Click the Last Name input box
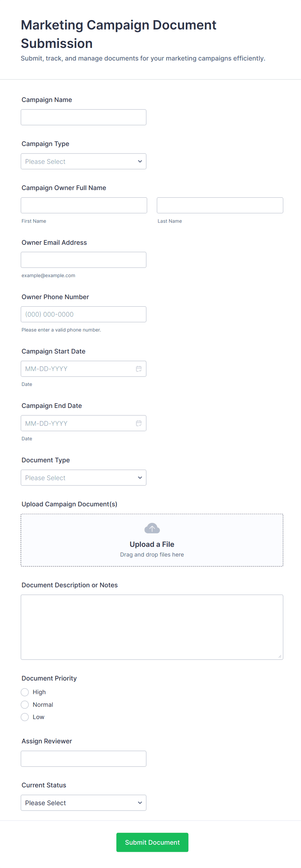Viewport: 301px width, 868px height. [220, 205]
